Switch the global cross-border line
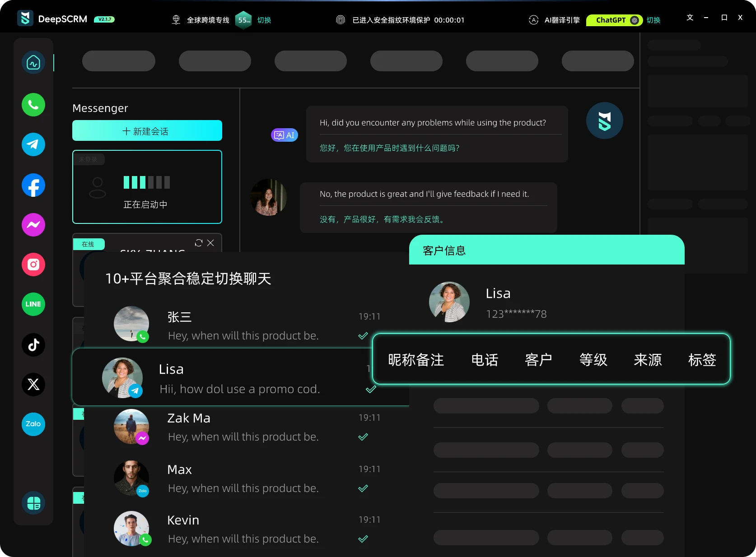 (x=264, y=20)
